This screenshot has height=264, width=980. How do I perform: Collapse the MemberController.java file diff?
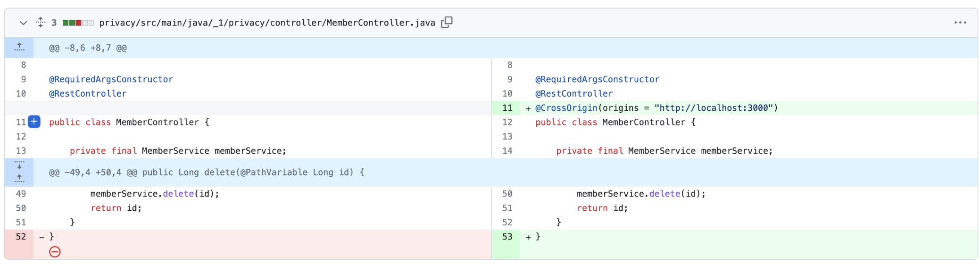click(x=23, y=23)
